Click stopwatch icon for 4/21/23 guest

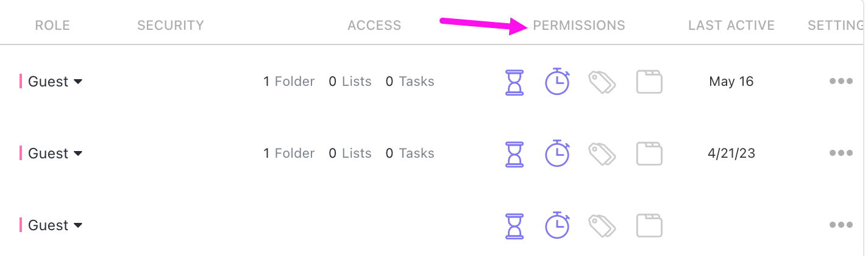coord(557,153)
